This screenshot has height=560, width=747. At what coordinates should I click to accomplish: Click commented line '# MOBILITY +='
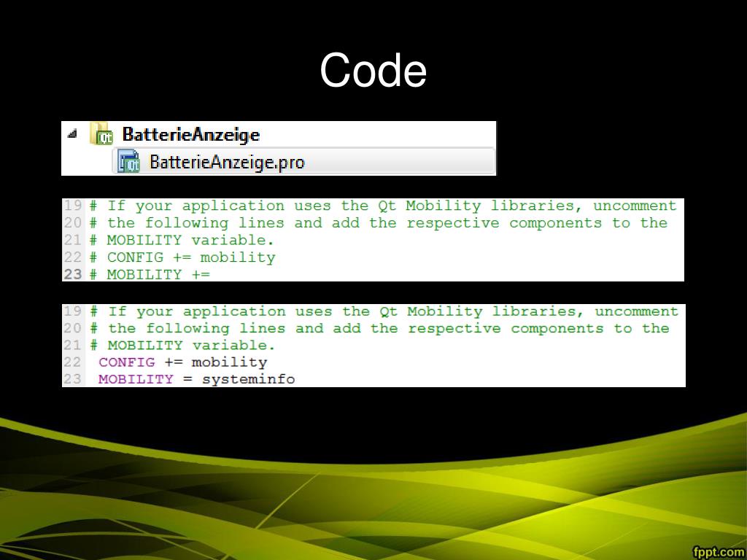tap(150, 275)
